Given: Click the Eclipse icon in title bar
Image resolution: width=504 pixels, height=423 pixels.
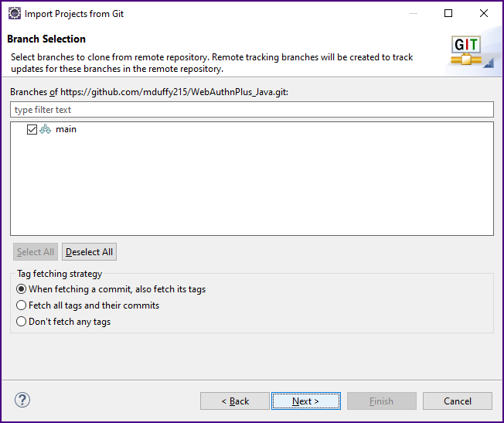Looking at the screenshot, I should tap(15, 13).
